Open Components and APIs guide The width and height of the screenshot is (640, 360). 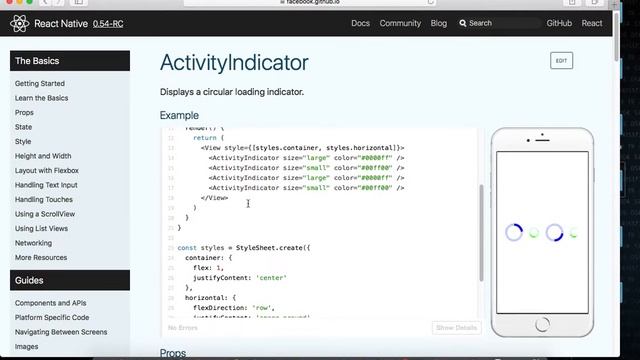(x=50, y=303)
